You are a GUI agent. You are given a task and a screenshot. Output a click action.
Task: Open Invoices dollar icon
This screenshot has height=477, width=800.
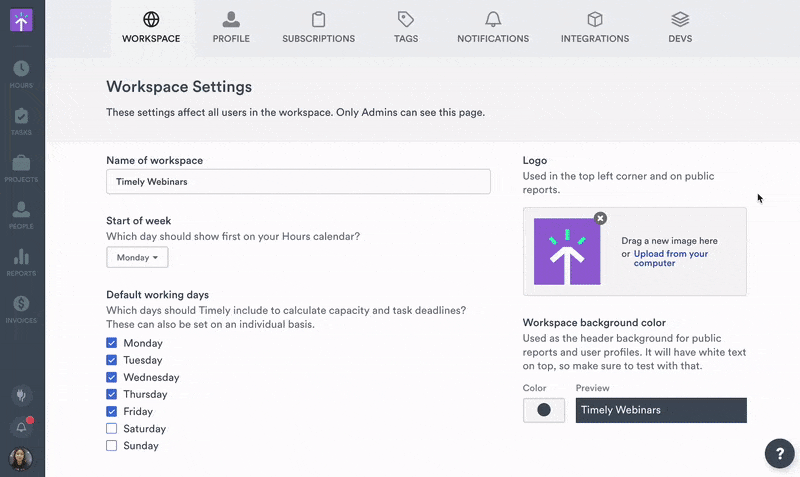[21, 308]
